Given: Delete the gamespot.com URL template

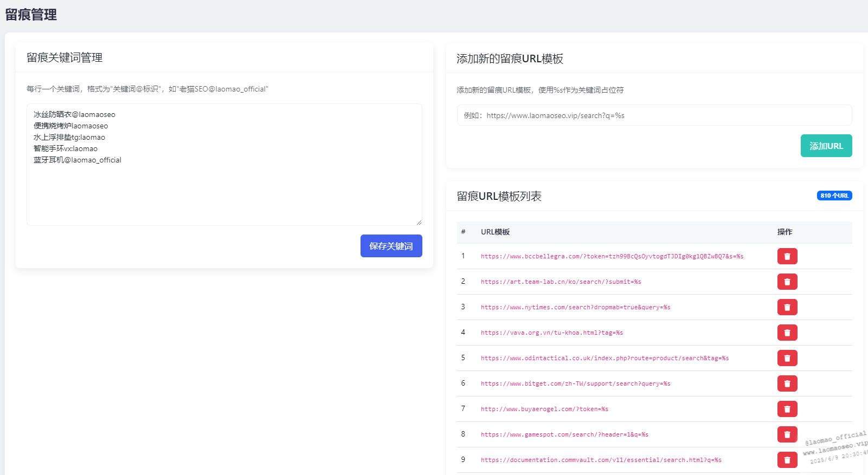Looking at the screenshot, I should click(x=787, y=434).
